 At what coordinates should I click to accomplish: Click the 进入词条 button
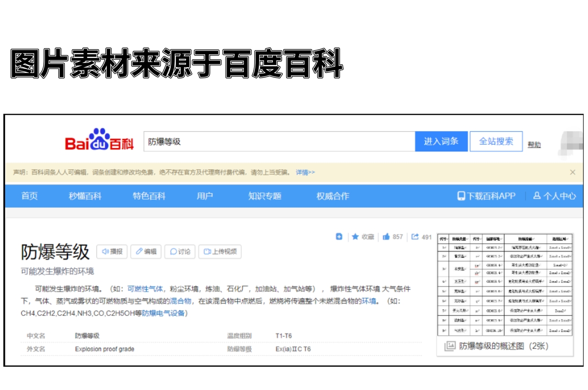pos(441,142)
